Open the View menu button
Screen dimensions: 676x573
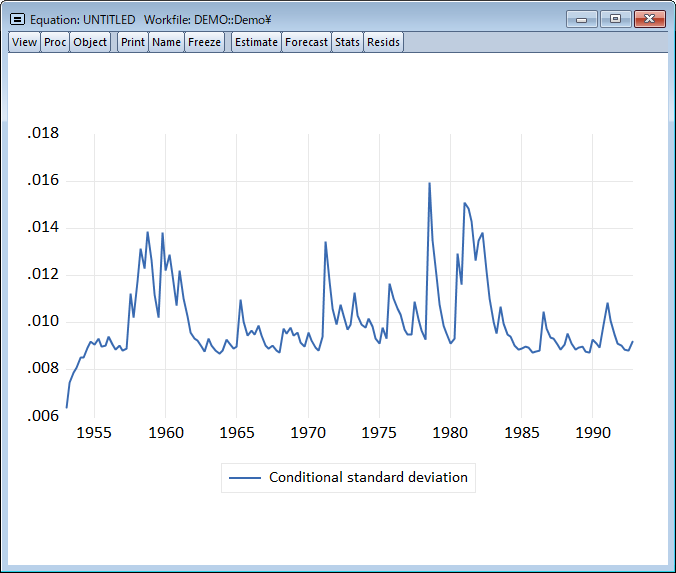coord(24,42)
